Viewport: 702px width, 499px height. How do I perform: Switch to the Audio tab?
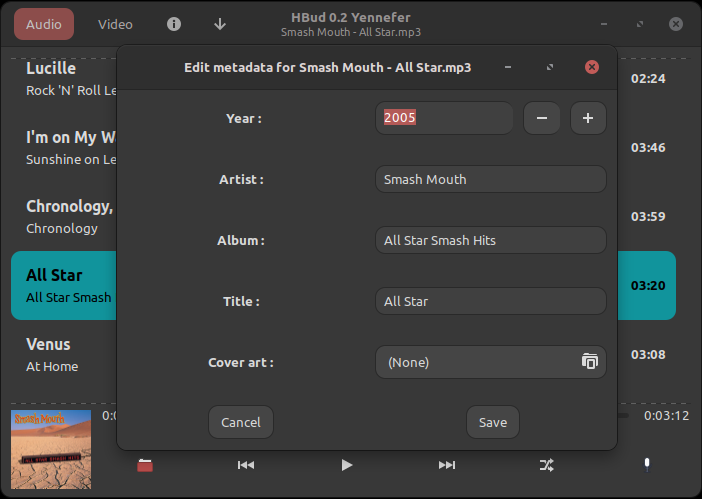44,24
